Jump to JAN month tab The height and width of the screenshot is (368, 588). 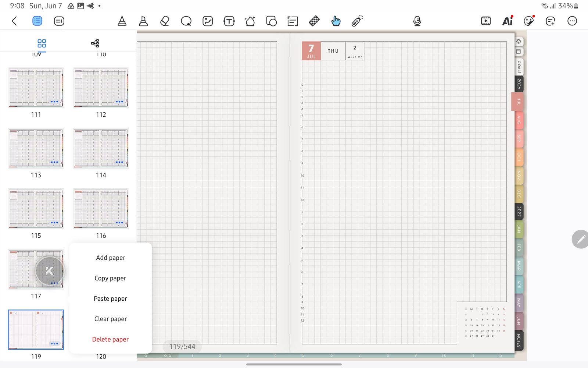[519, 229]
